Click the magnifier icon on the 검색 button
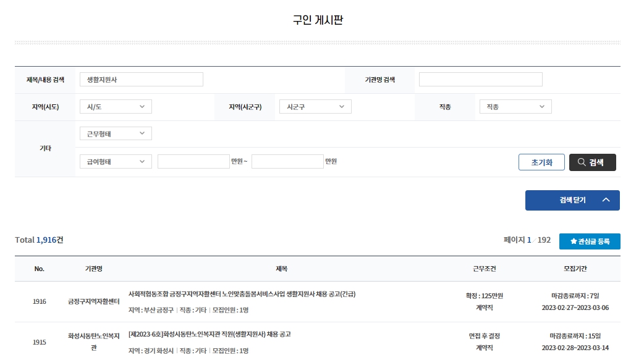The height and width of the screenshot is (360, 644). point(580,162)
